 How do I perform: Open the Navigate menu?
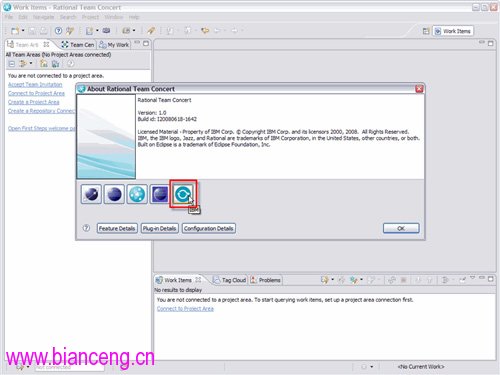click(44, 17)
